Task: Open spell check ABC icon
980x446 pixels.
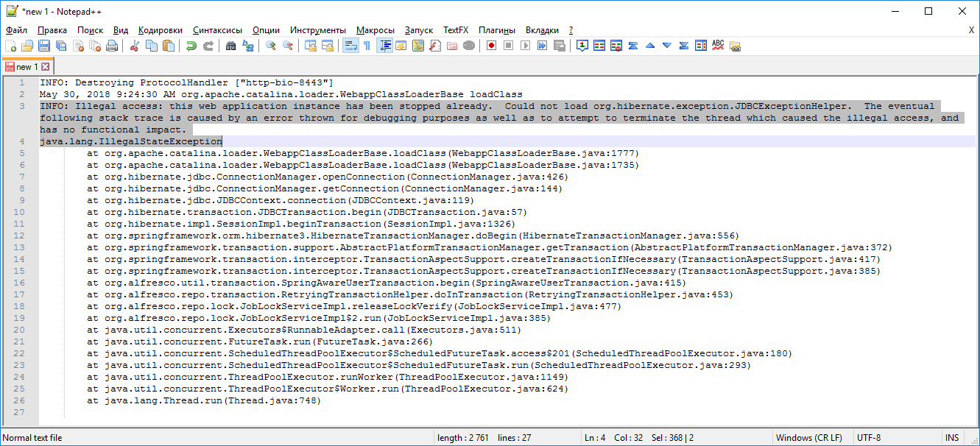Action: tap(718, 46)
